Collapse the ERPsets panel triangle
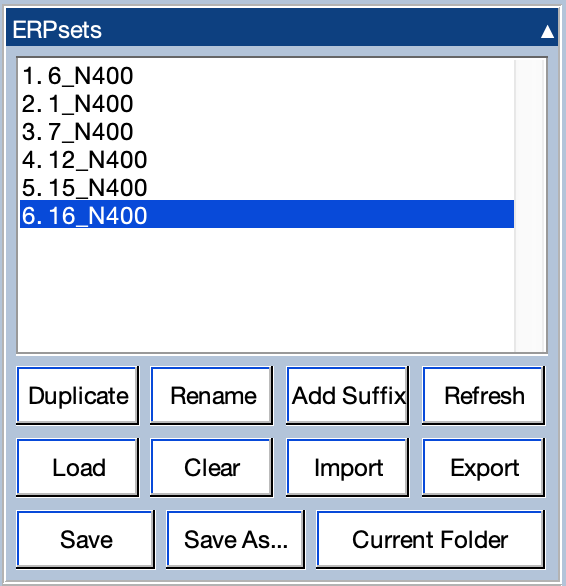Screen dimensions: 566x586 (547, 32)
